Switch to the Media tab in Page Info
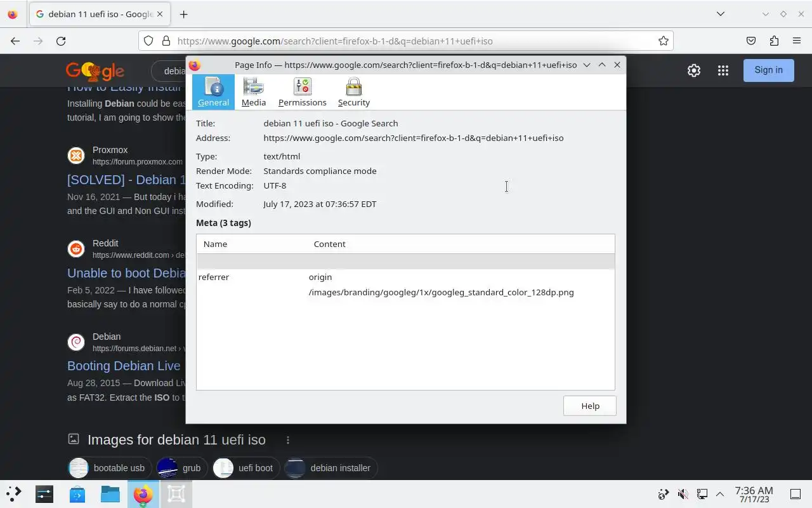The image size is (812, 508). click(x=254, y=92)
